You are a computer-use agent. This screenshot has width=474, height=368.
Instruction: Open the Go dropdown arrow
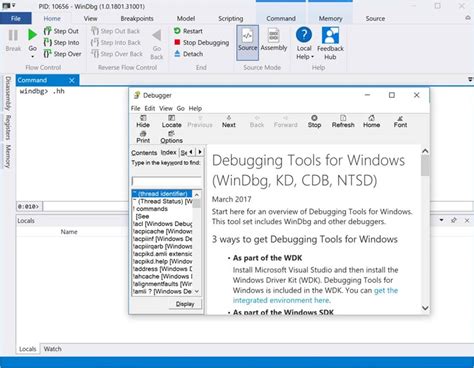(32, 57)
